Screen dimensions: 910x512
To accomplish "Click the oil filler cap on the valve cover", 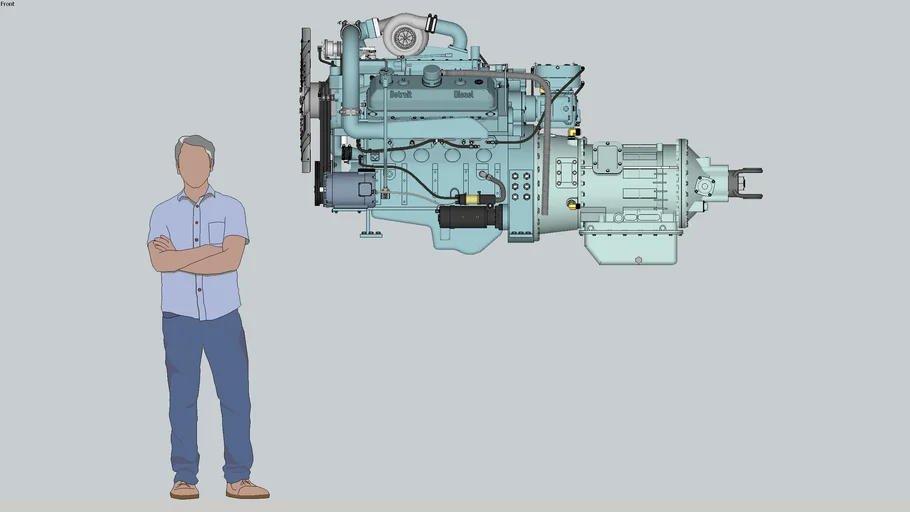I will click(x=432, y=76).
